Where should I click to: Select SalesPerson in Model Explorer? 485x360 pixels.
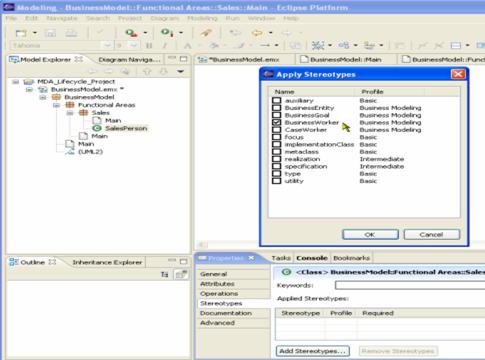click(126, 128)
